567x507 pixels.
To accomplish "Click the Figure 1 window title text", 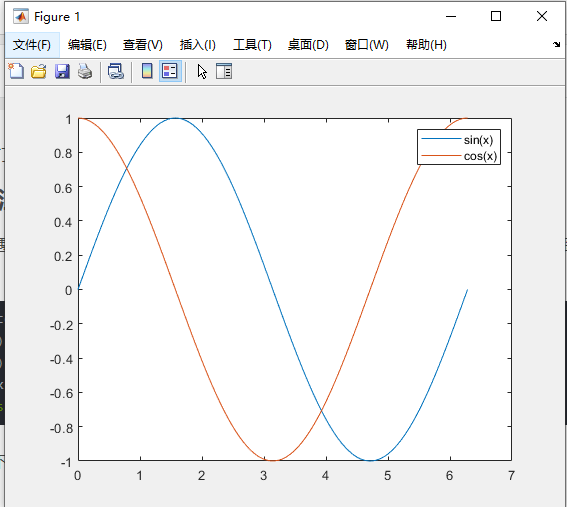I will (x=57, y=17).
